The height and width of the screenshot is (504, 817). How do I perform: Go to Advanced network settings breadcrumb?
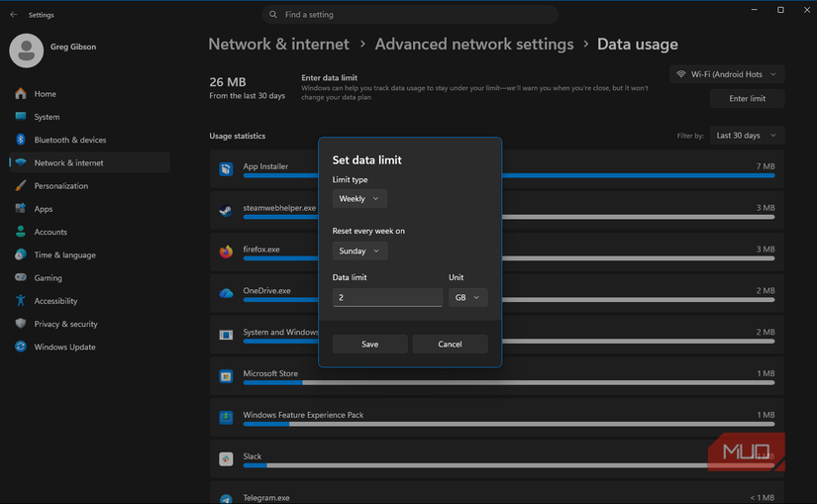point(474,45)
